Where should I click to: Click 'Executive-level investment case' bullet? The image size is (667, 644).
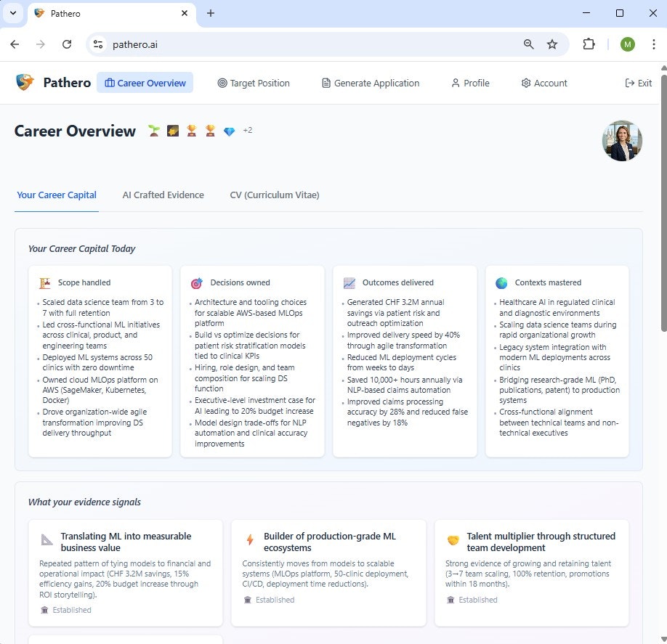click(x=255, y=406)
